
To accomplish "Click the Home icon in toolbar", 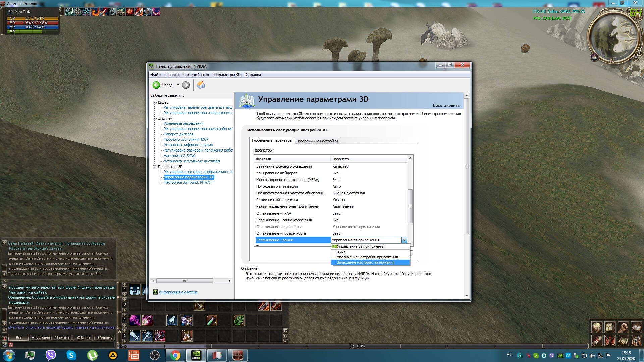I will click(201, 85).
